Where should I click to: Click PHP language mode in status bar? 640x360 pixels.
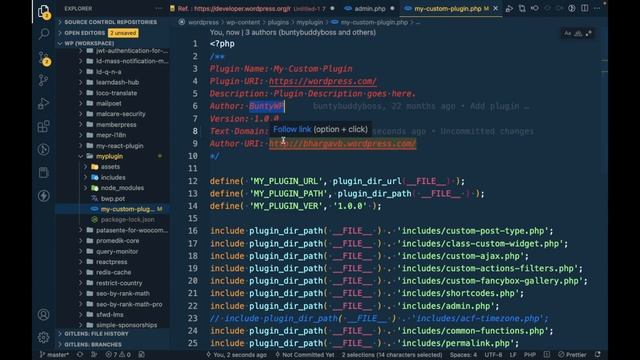[529, 355]
